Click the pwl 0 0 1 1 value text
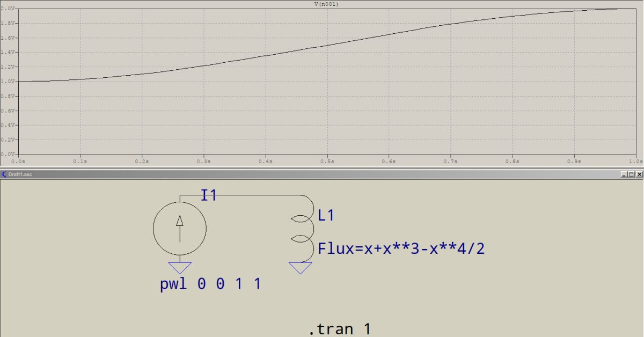Screen dimensions: 644x337 pyautogui.click(x=210, y=284)
